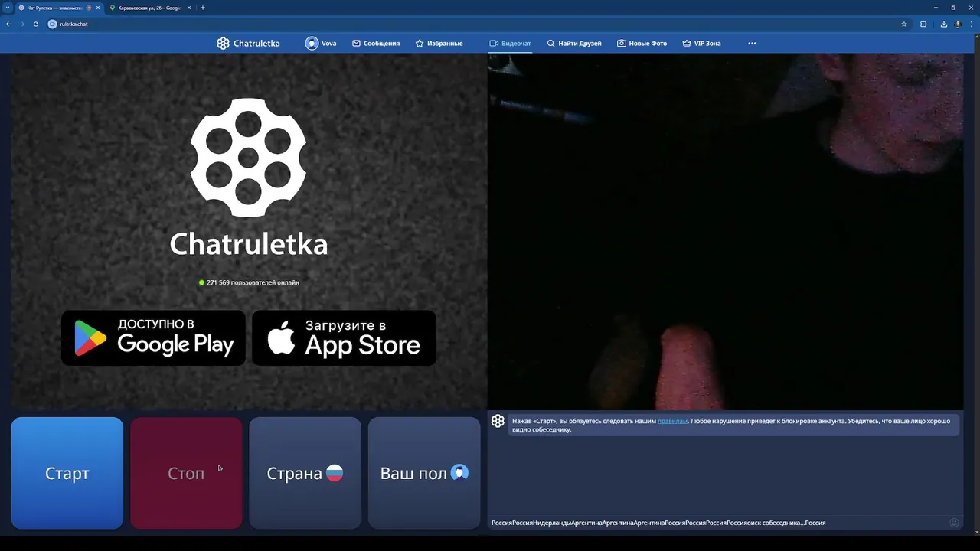The width and height of the screenshot is (980, 551).
Task: Click the 271 569 пользователей онлайн text
Action: 253,282
